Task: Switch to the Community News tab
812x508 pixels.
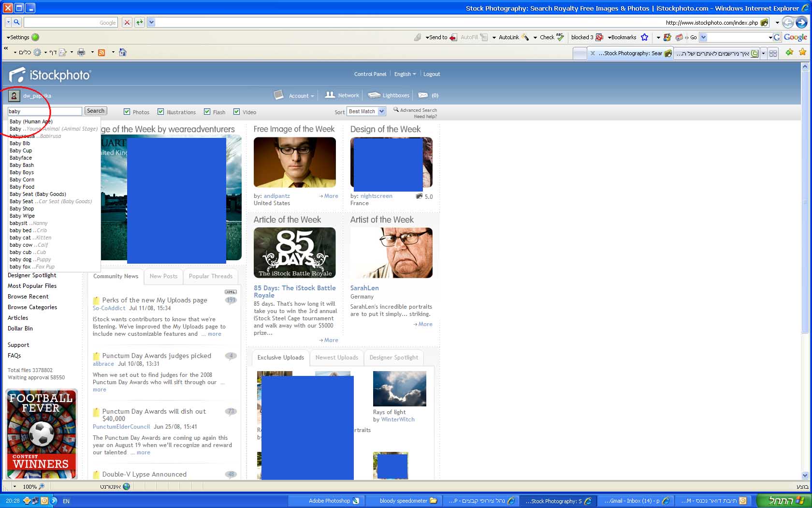Action: 116,276
